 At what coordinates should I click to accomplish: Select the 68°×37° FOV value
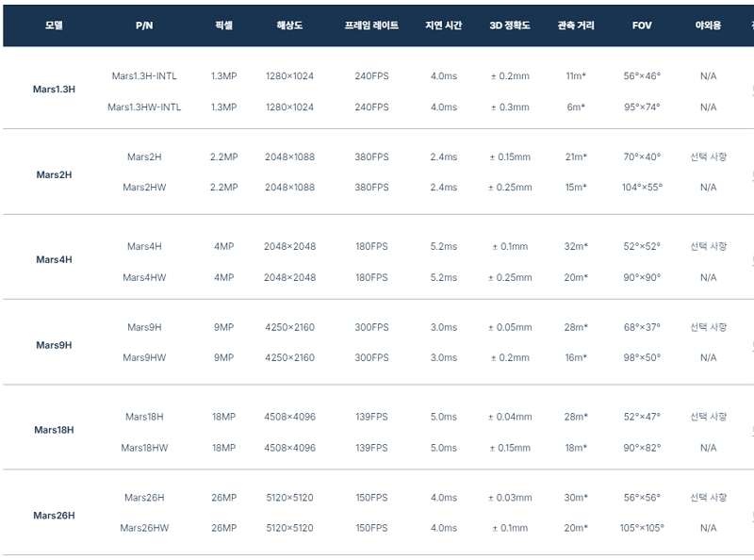(x=642, y=327)
